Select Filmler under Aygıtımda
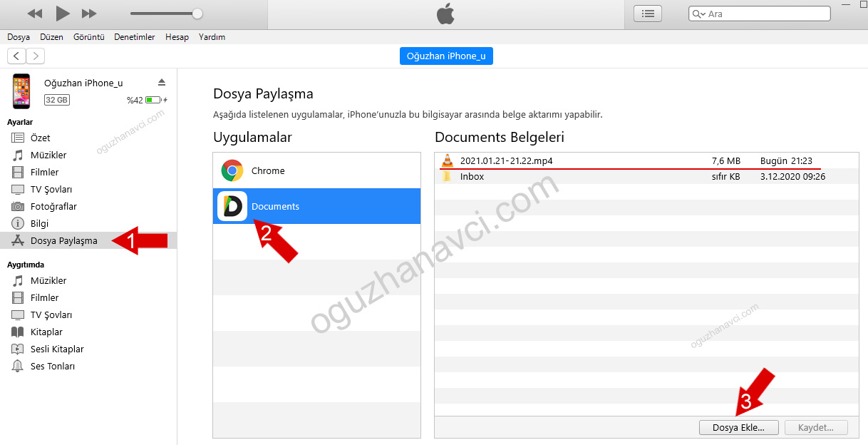868x445 pixels. (88, 297)
